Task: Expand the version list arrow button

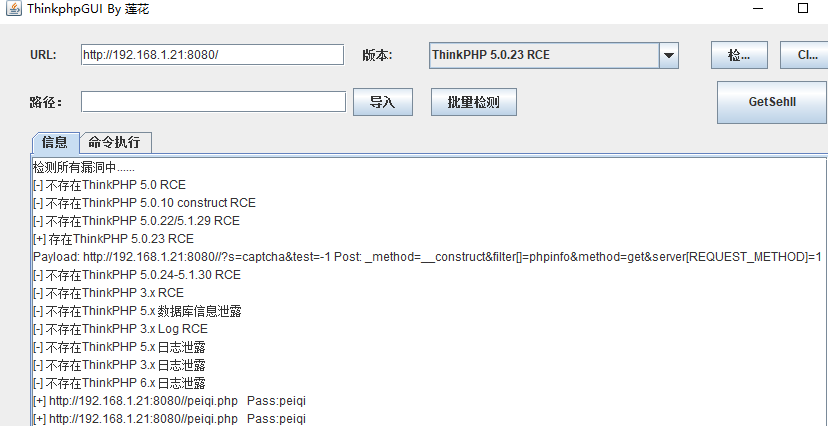Action: tap(669, 55)
